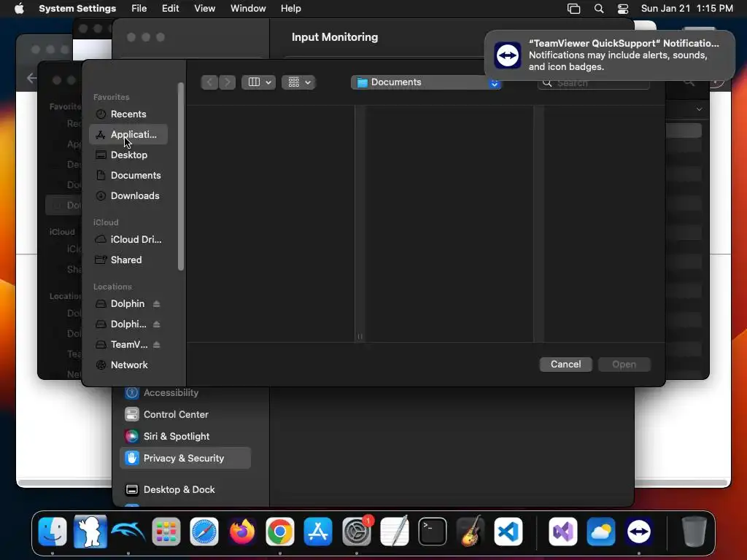Image resolution: width=747 pixels, height=560 pixels.
Task: Open the Weather app in the Dock
Action: pos(601,532)
